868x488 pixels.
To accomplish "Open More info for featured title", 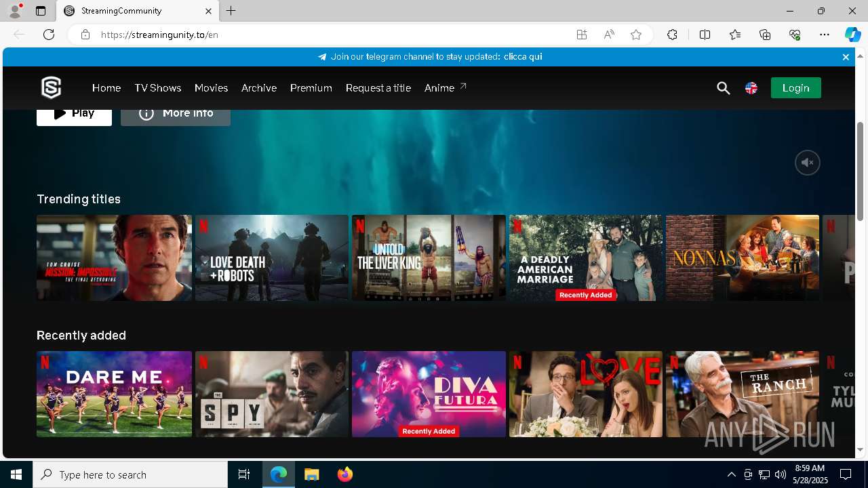I will tap(176, 117).
